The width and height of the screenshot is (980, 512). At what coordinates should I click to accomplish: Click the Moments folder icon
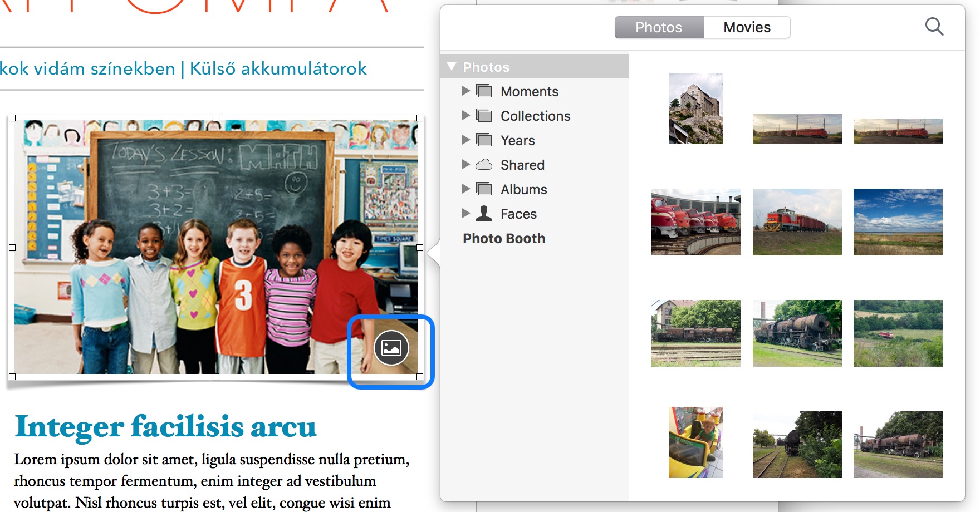484,91
